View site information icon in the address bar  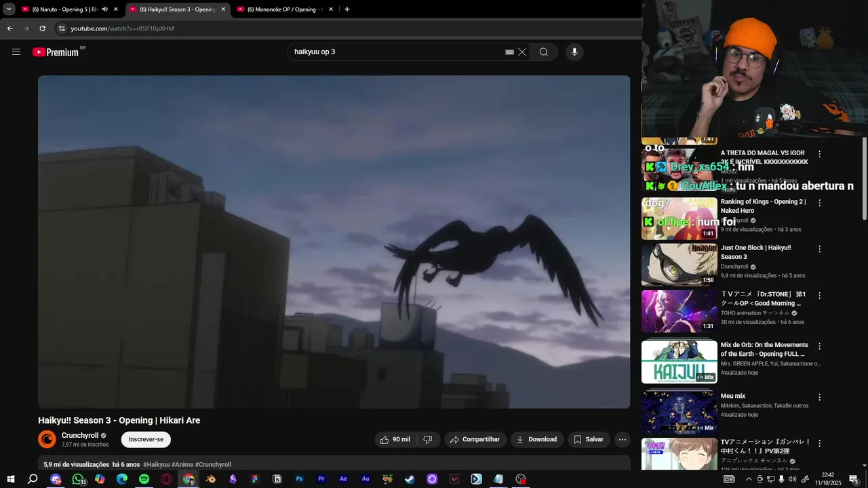point(62,28)
